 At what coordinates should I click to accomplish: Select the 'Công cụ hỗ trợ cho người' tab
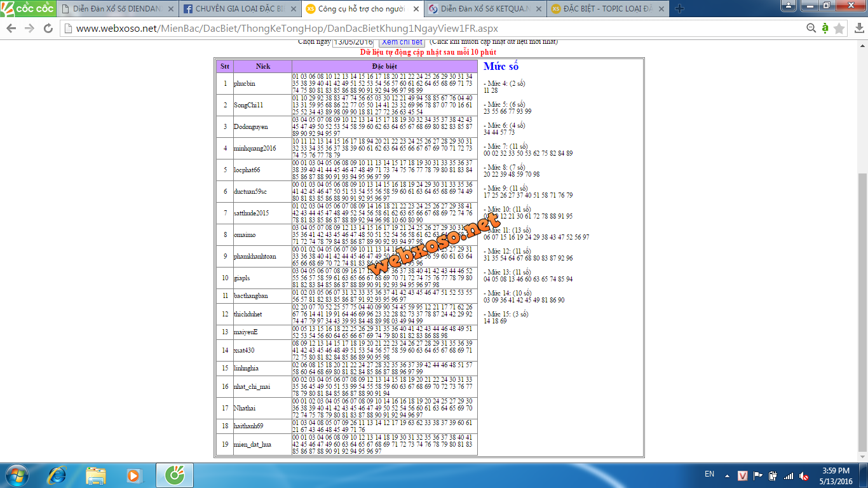pyautogui.click(x=362, y=9)
